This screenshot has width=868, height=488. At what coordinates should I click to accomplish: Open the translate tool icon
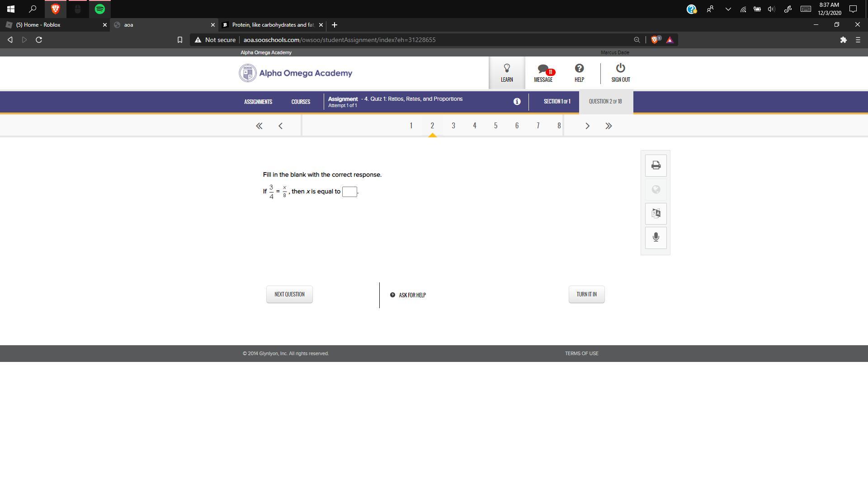pos(656,213)
